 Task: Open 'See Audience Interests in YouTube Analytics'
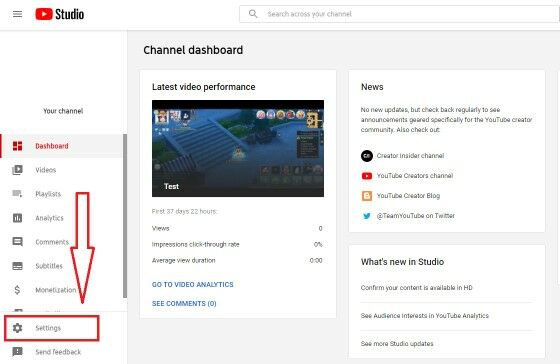point(425,315)
